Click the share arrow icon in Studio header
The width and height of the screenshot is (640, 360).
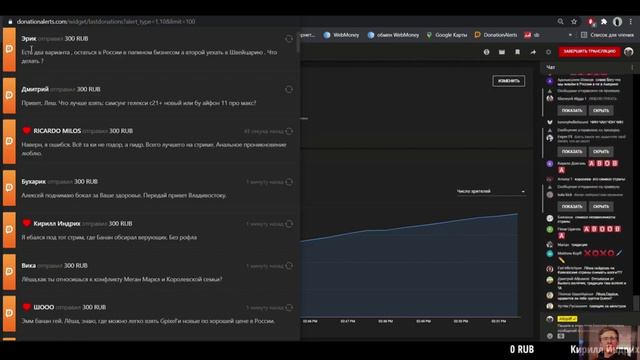pyautogui.click(x=533, y=52)
